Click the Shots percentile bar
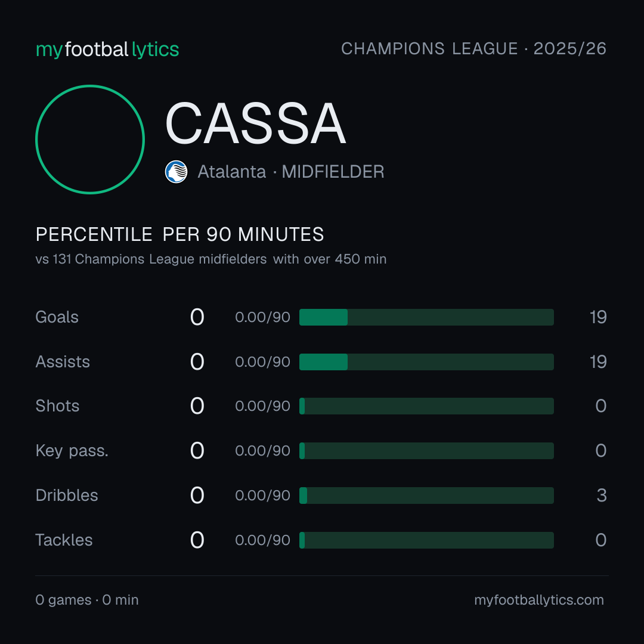The height and width of the screenshot is (644, 644). pos(426,406)
